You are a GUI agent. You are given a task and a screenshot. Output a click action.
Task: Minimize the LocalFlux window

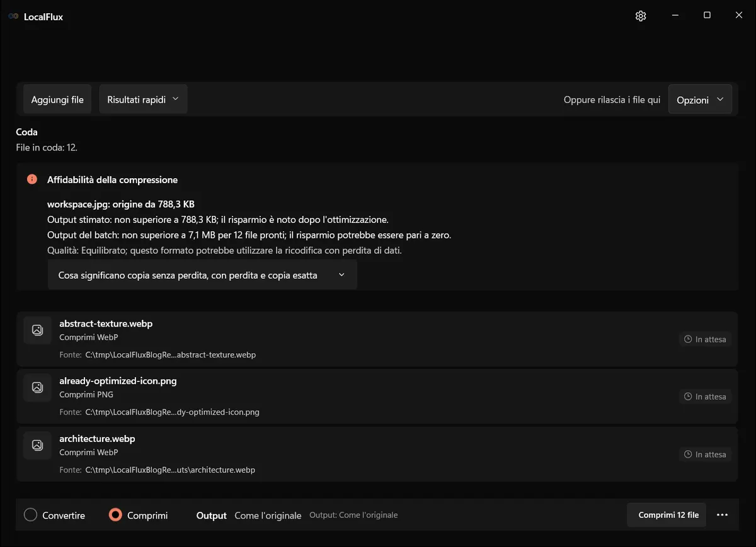point(675,15)
